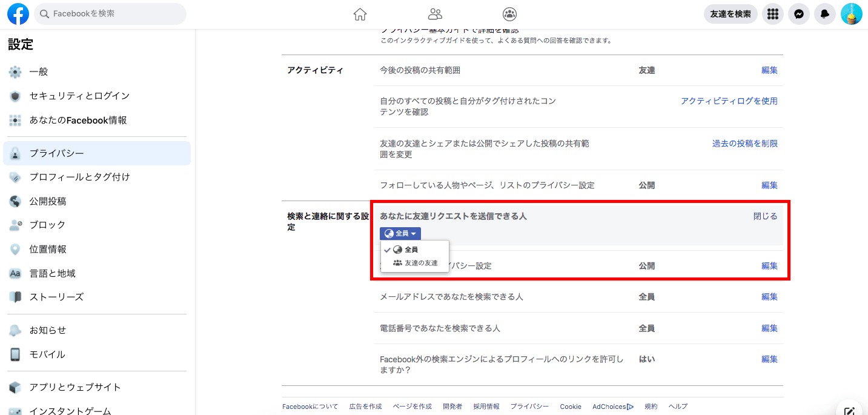
Task: Click the 一般 gear icon in sidebar
Action: coord(15,72)
